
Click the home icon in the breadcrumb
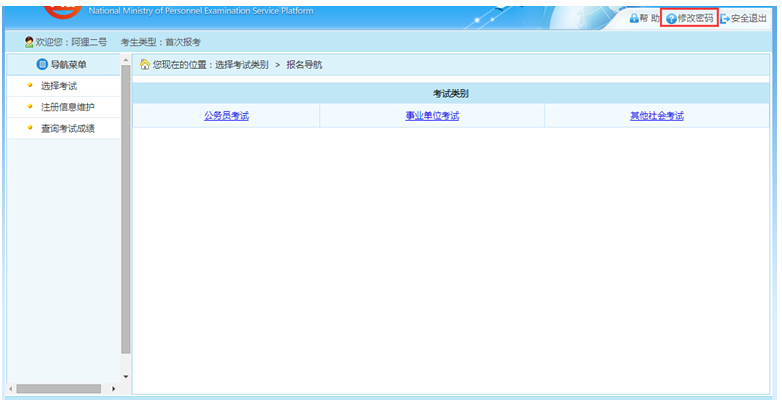[145, 65]
